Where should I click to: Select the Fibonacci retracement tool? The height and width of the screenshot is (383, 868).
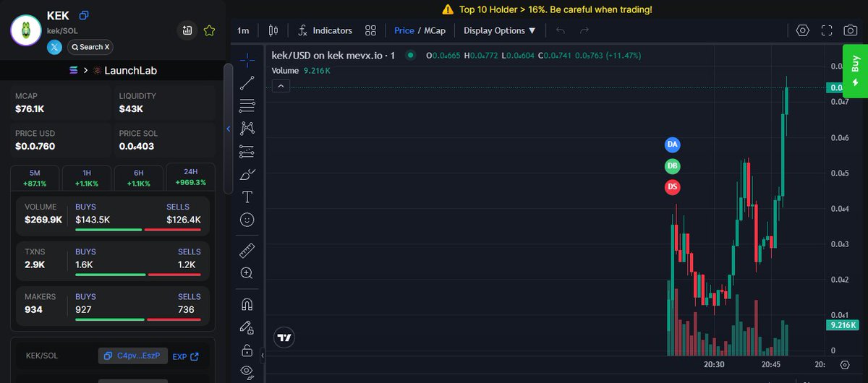click(247, 106)
